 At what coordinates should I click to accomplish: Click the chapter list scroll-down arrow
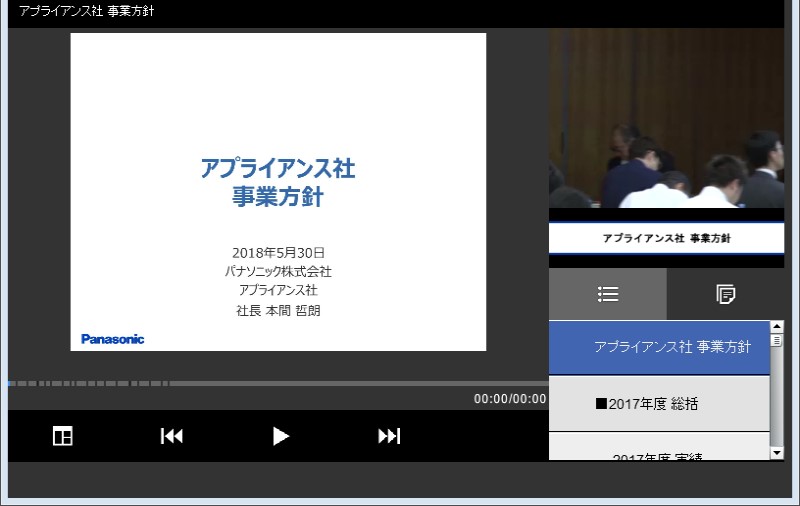(777, 452)
